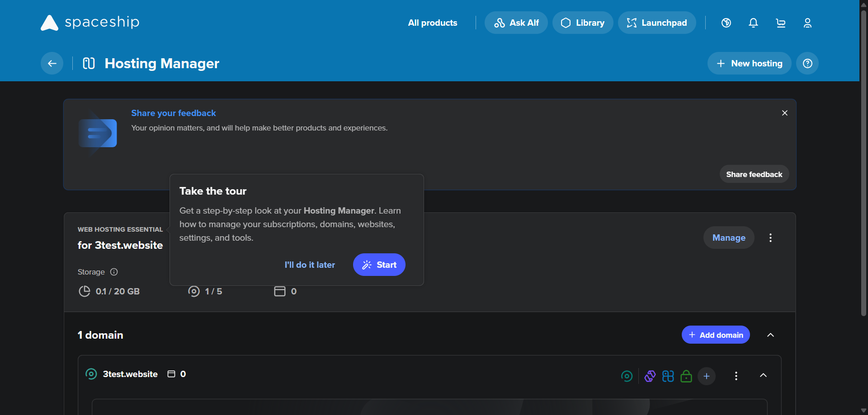Start the Hosting Manager tour
The height and width of the screenshot is (415, 868).
tap(379, 265)
